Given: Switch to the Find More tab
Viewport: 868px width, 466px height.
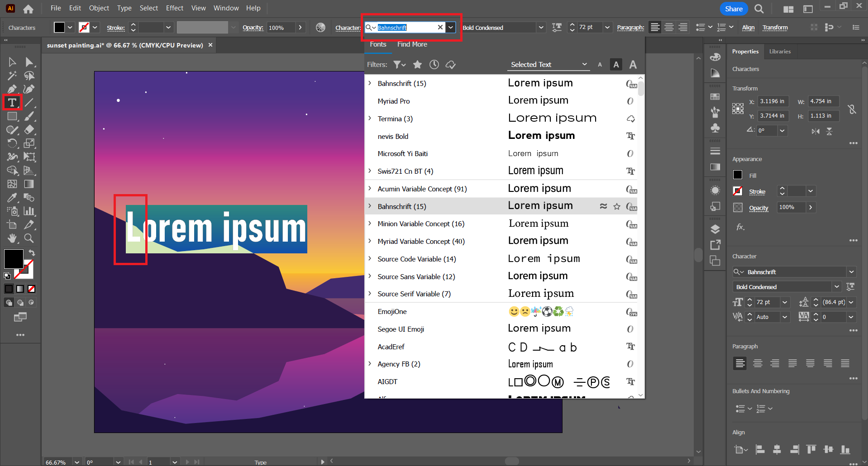Looking at the screenshot, I should pos(412,44).
